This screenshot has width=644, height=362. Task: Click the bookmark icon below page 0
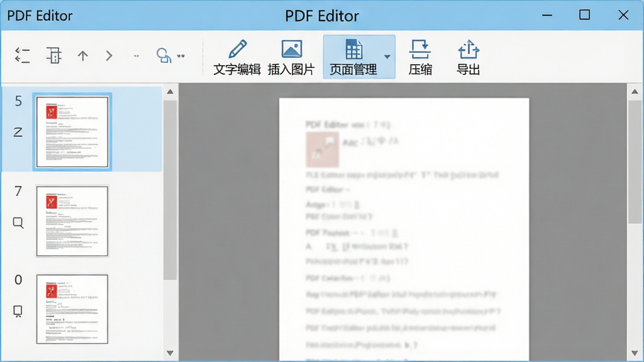coord(18,311)
